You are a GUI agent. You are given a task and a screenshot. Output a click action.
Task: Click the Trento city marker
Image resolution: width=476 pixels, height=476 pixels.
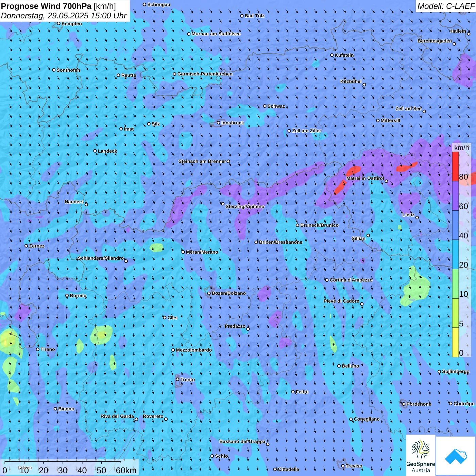[177, 379]
